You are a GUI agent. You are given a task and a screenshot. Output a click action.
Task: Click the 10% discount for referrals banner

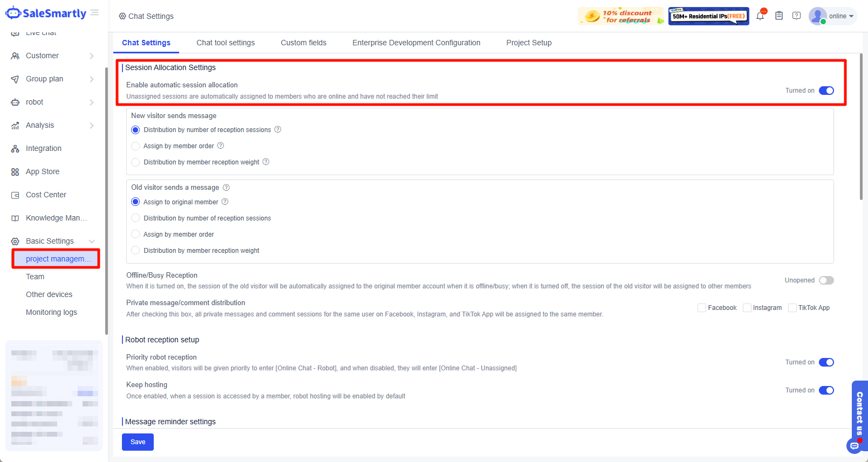point(620,16)
